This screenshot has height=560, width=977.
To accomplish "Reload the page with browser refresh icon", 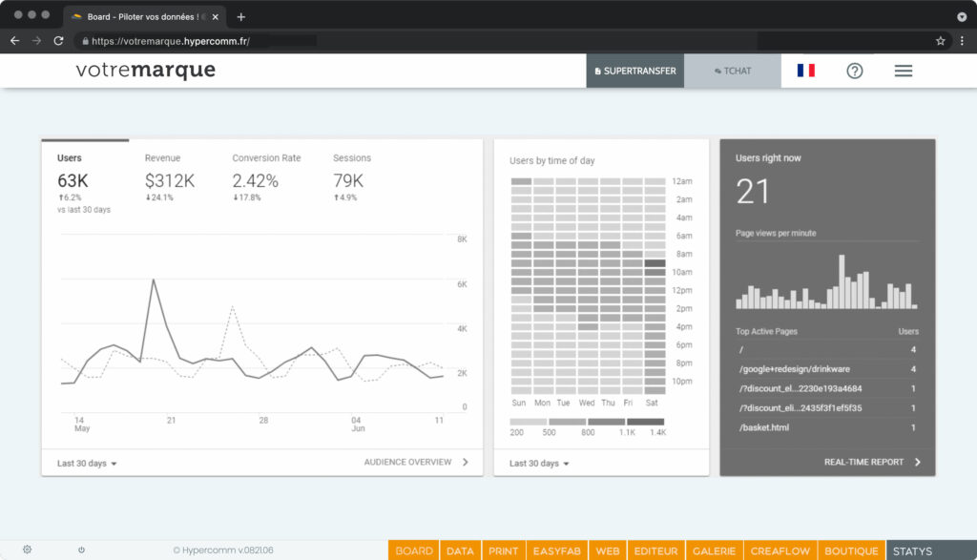I will click(x=58, y=41).
